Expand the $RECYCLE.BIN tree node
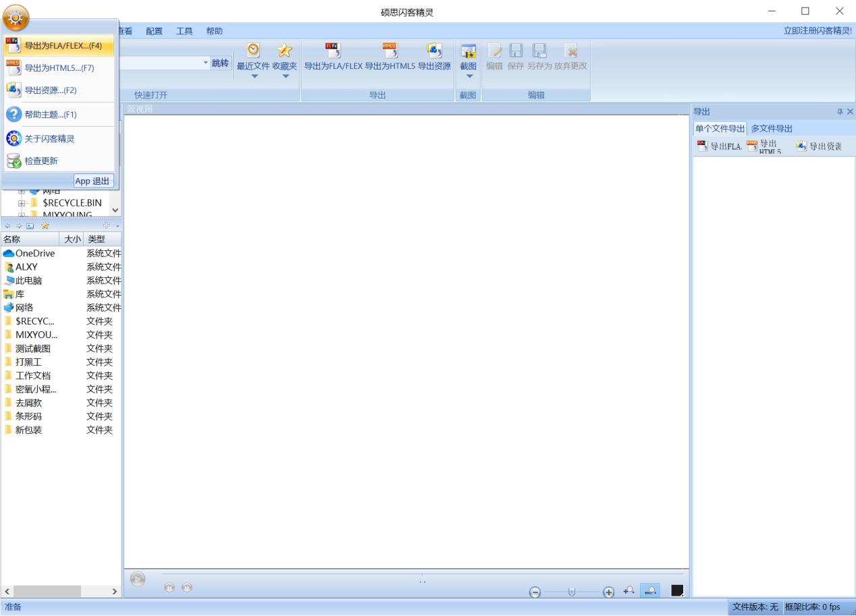This screenshot has width=856, height=616. click(22, 202)
